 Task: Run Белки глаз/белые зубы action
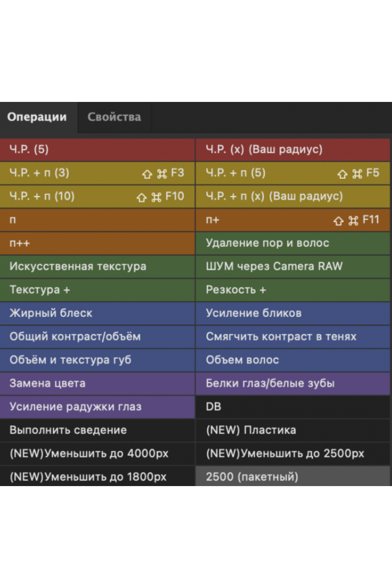point(293,383)
